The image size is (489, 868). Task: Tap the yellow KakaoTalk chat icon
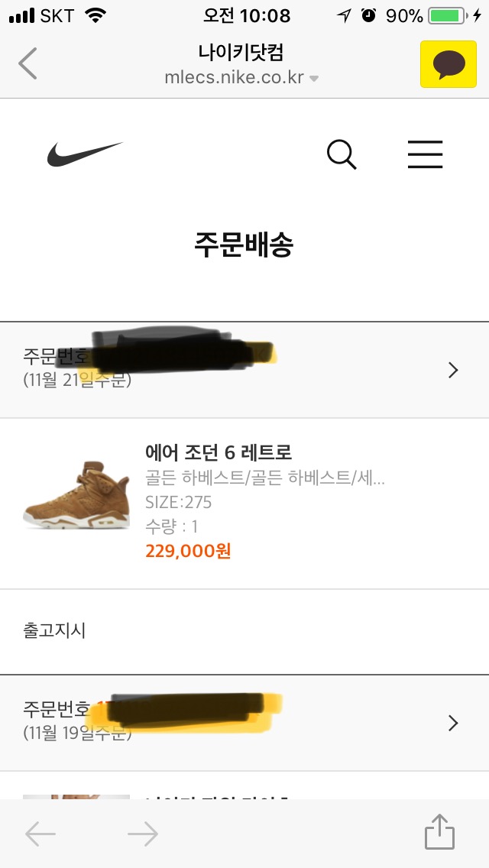tap(443, 64)
